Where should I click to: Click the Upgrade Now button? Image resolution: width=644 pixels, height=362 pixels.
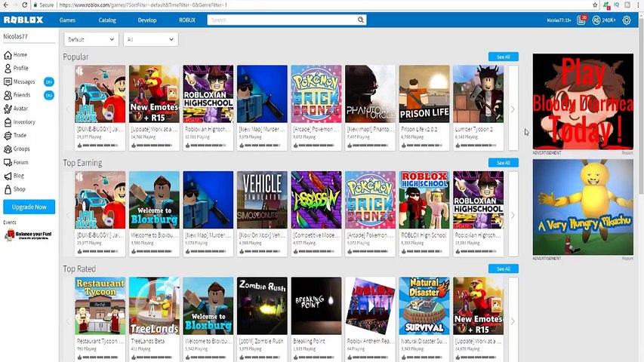coord(29,207)
